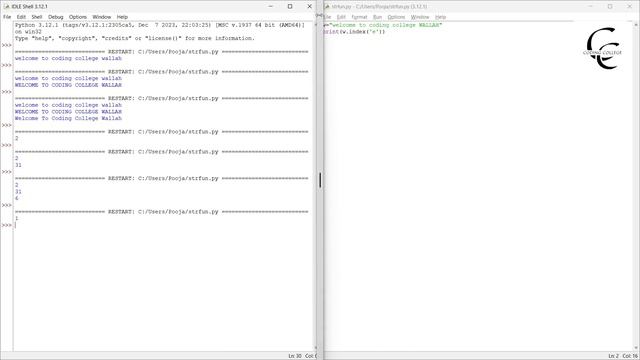The image size is (640, 360).
Task: Click code line with 'welcome to coding college WALLAH' string
Action: (383, 25)
